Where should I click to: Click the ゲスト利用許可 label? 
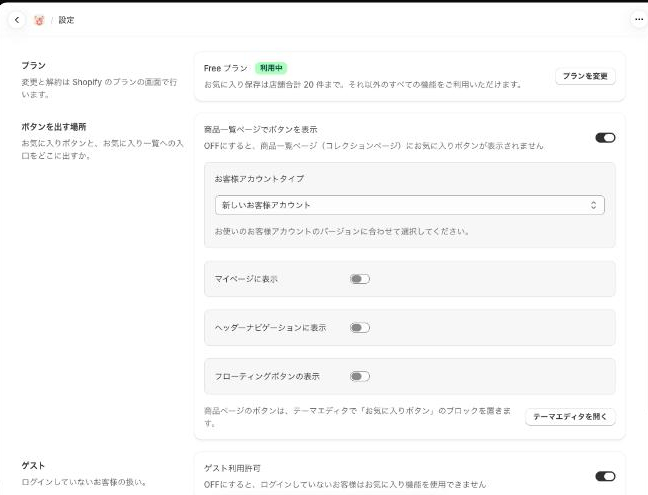[232, 468]
